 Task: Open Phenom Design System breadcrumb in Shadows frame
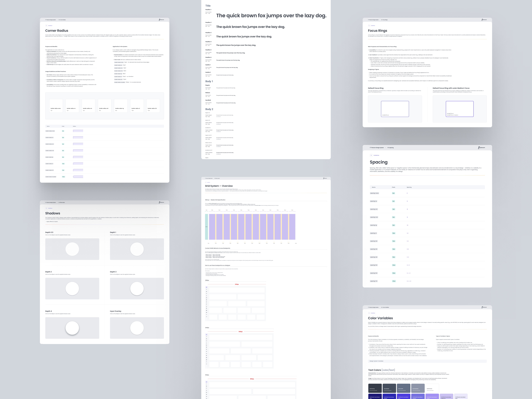51,202
